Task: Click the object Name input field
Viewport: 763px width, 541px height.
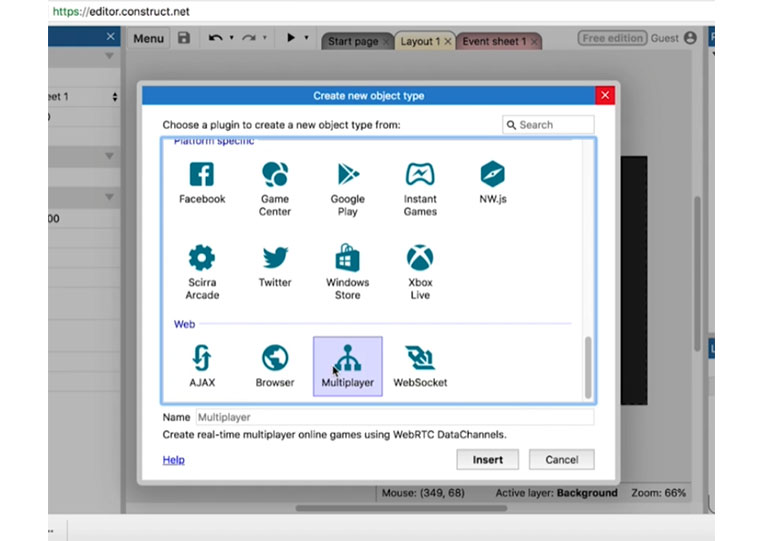Action: click(x=395, y=417)
